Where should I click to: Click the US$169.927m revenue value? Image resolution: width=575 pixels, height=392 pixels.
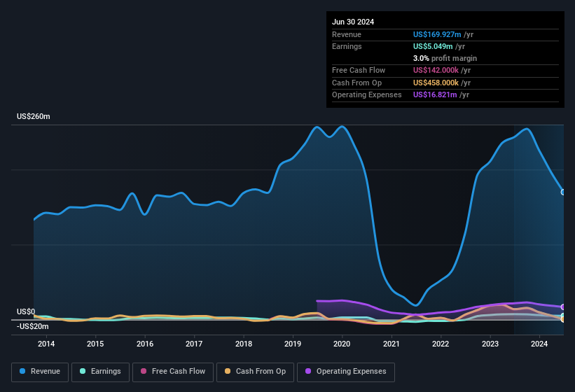(x=437, y=34)
